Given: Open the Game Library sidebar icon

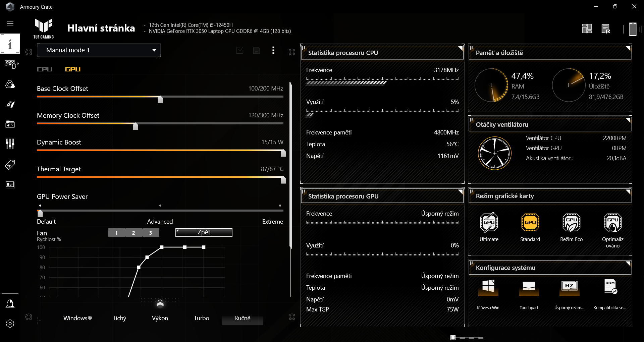Looking at the screenshot, I should tap(10, 124).
